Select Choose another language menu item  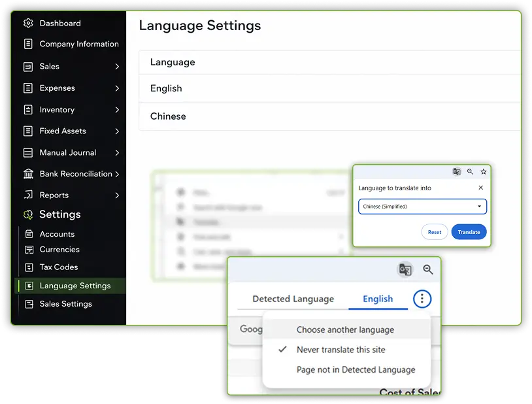pyautogui.click(x=345, y=330)
